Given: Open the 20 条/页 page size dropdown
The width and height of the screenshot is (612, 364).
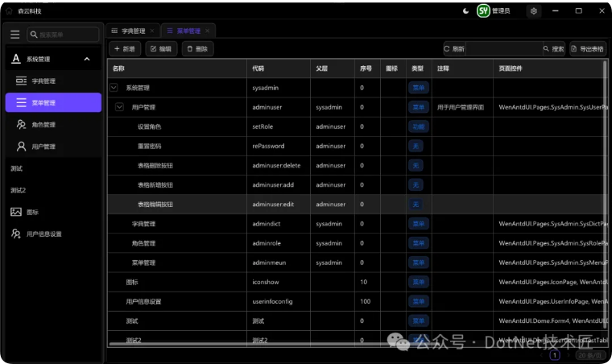Looking at the screenshot, I should click(589, 355).
